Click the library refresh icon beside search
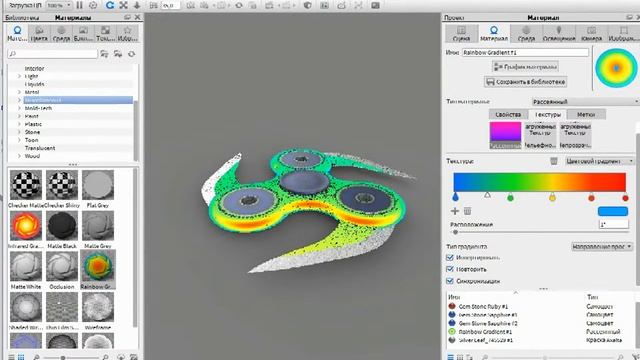The height and width of the screenshot is (360, 640). click(x=131, y=54)
